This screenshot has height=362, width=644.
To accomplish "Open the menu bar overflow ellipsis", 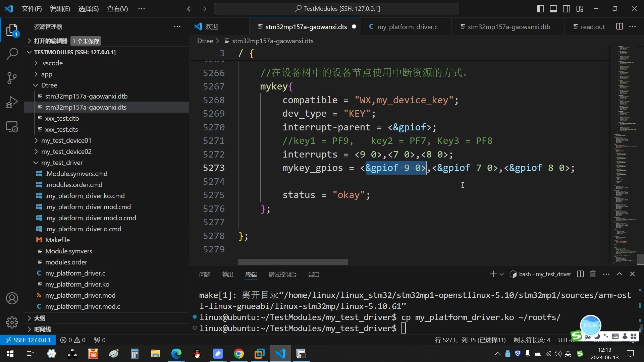I will tap(142, 9).
